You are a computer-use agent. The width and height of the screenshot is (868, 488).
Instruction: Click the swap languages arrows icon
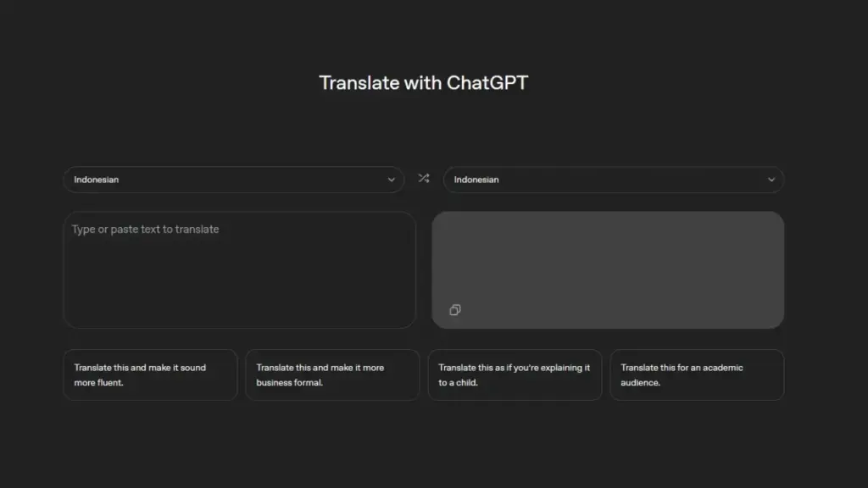tap(424, 179)
